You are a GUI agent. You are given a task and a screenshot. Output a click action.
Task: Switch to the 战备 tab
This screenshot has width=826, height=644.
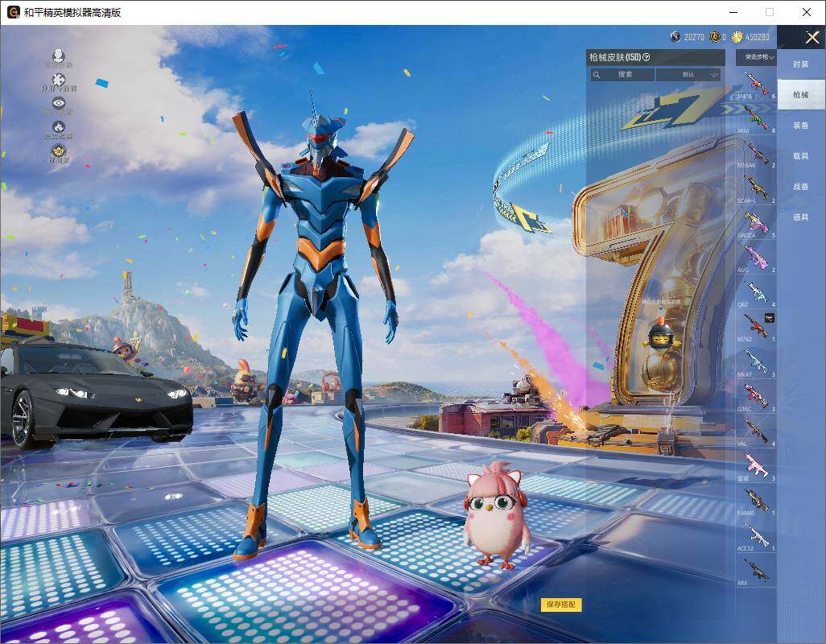point(801,187)
